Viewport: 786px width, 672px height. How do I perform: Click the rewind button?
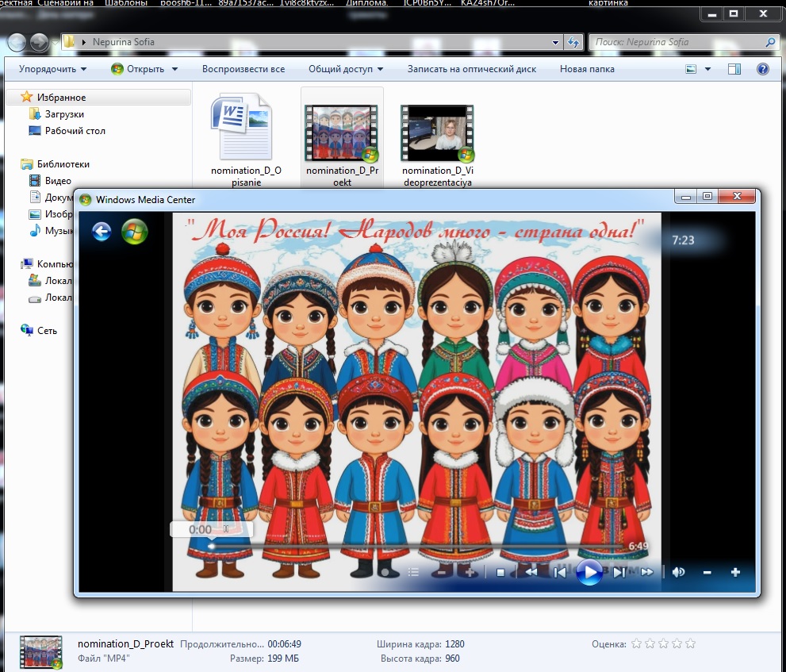click(531, 572)
